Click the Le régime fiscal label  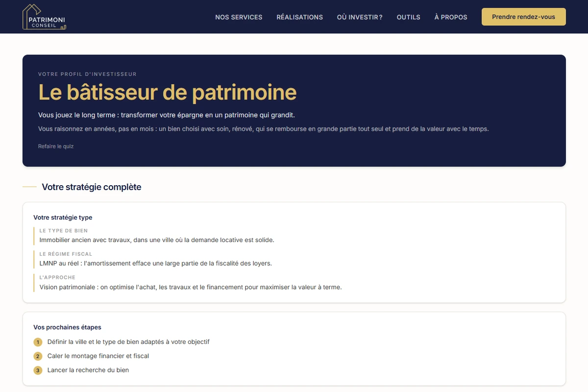(x=66, y=254)
